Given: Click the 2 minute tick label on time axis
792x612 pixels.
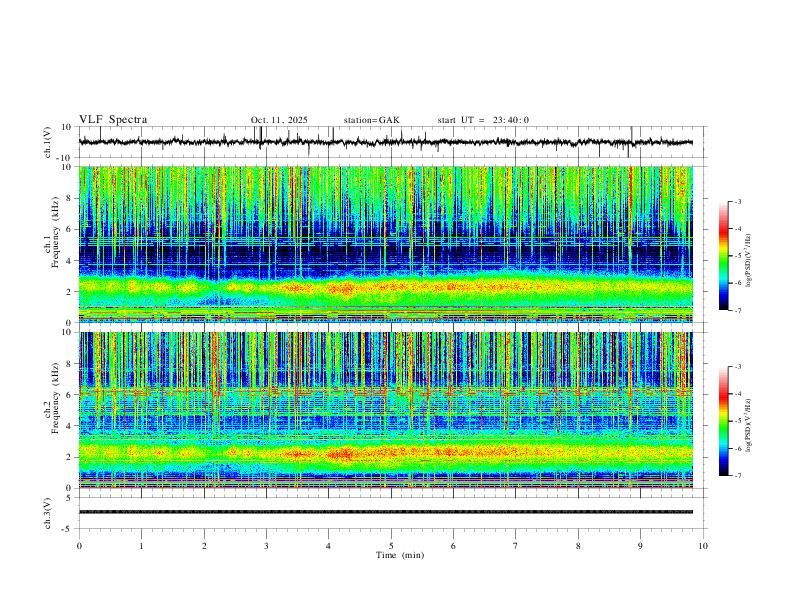Looking at the screenshot, I should pyautogui.click(x=204, y=546).
